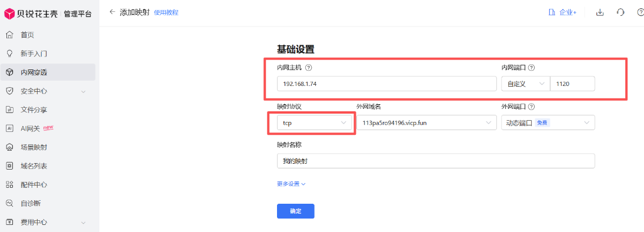Click the 场景映射 icon in sidebar
The width and height of the screenshot is (644, 232).
[9, 147]
